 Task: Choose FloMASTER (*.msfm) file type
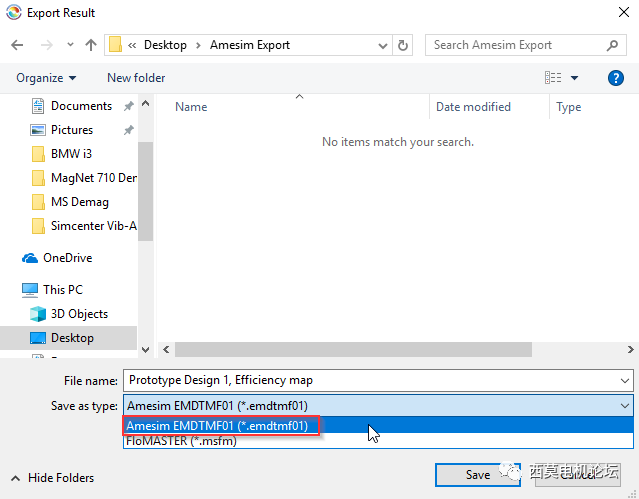click(181, 441)
